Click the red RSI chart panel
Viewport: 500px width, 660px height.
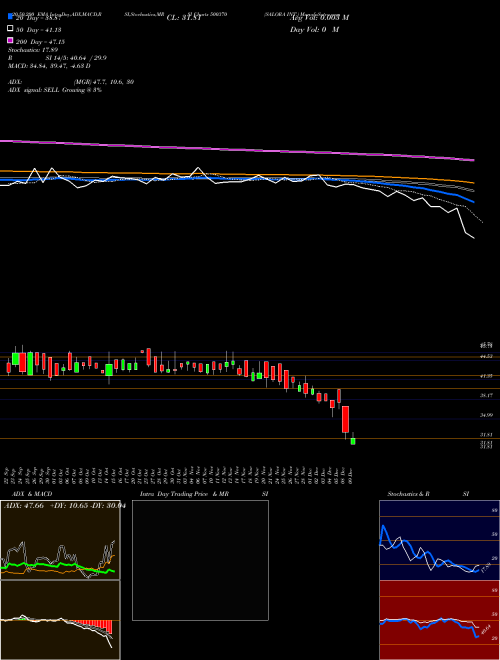coord(439,620)
